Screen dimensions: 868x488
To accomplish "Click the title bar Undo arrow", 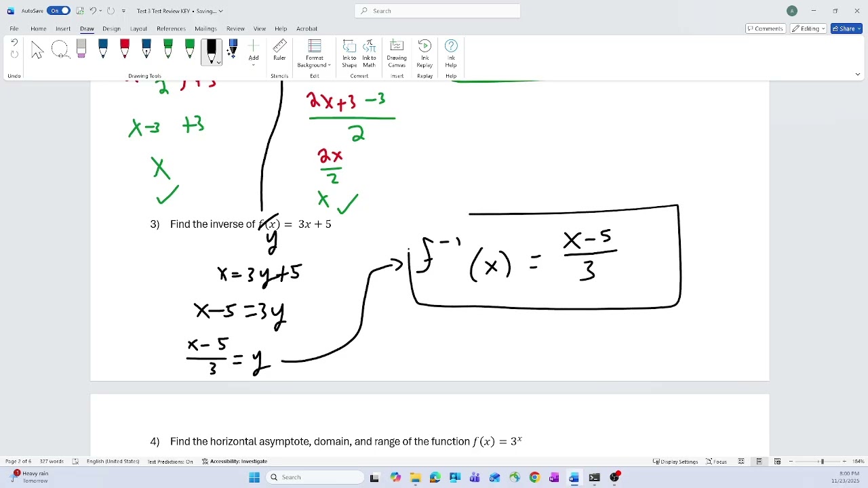I will pyautogui.click(x=93, y=11).
